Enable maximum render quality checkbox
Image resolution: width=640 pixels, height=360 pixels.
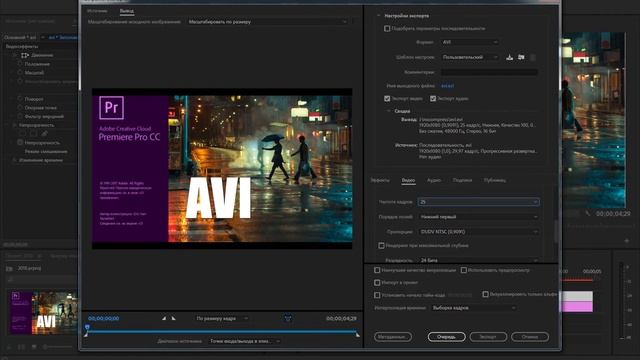[377, 270]
